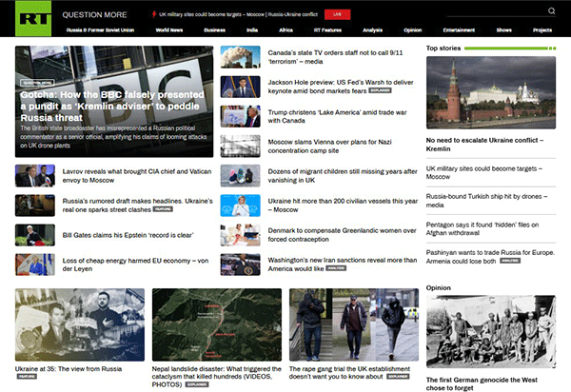This screenshot has height=392, width=571.
Task: Click the Kremlin top story image
Action: coord(491,92)
